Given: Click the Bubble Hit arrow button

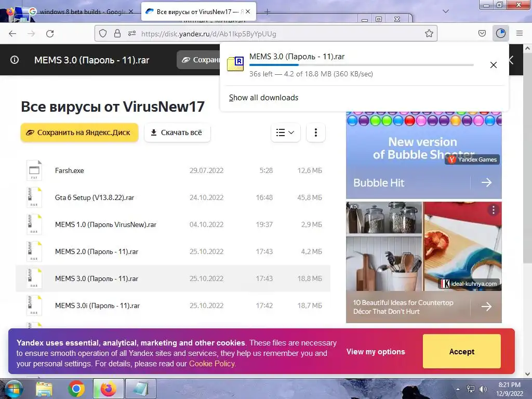Looking at the screenshot, I should coord(486,182).
